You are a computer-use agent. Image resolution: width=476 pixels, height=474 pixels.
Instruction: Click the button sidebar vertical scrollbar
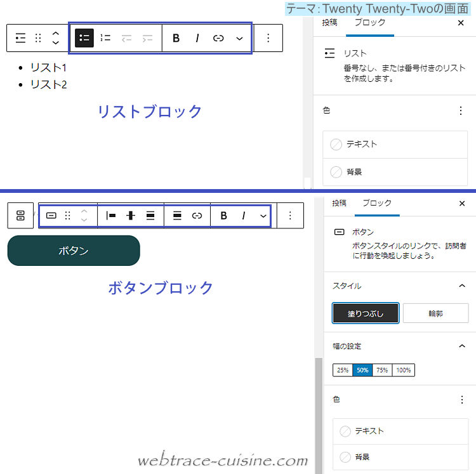[319, 416]
